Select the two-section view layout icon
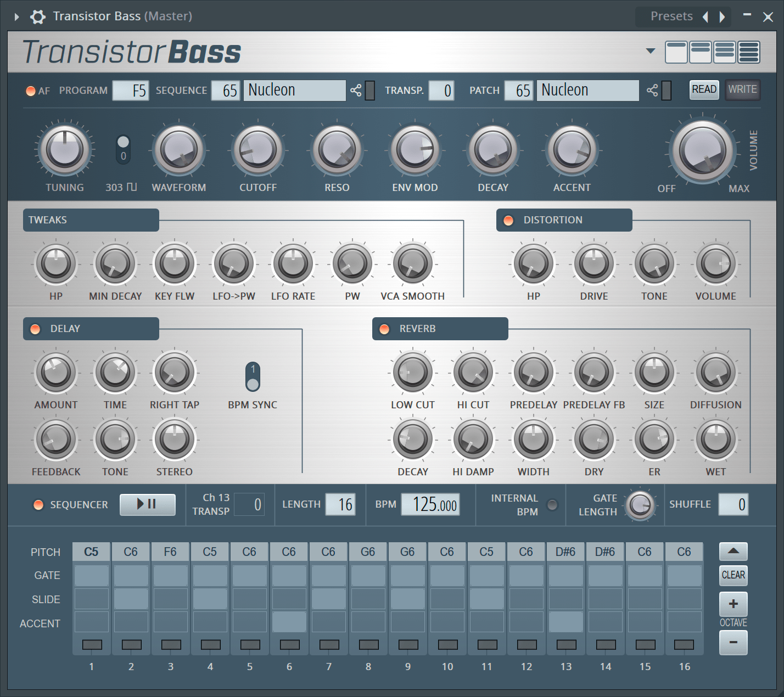The width and height of the screenshot is (784, 697). tap(701, 52)
